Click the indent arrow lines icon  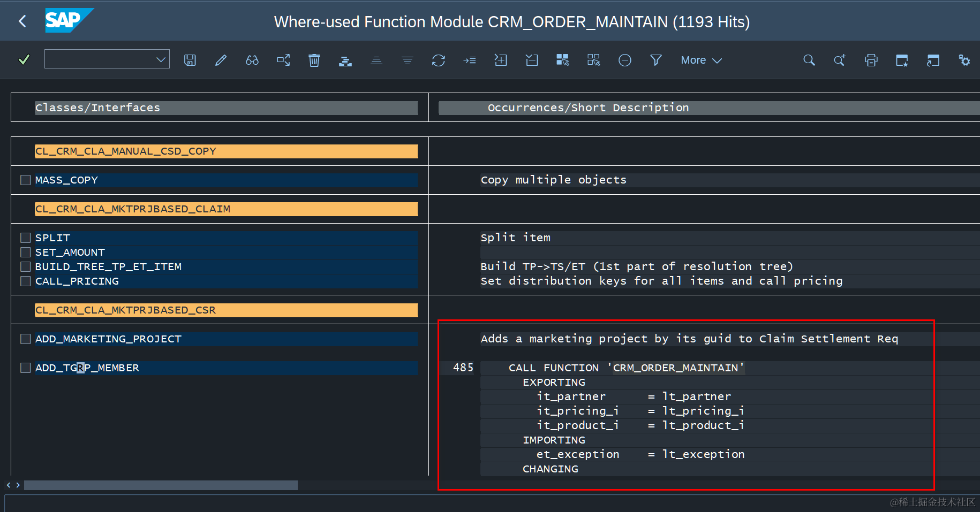(x=470, y=60)
